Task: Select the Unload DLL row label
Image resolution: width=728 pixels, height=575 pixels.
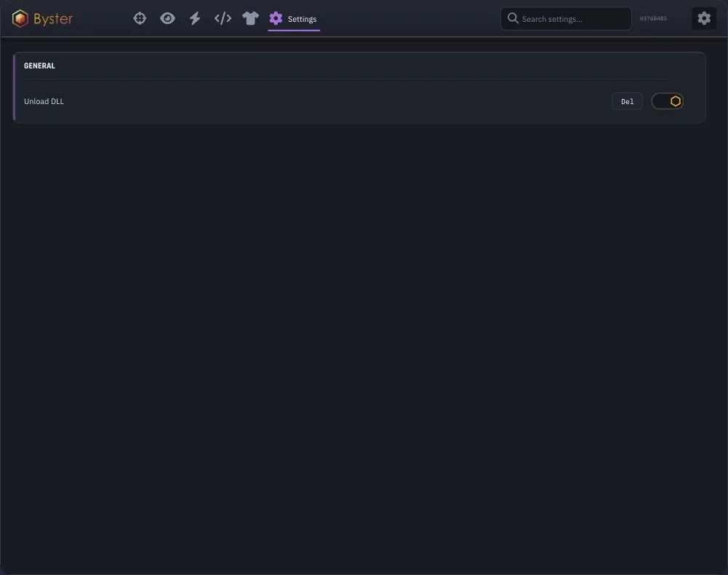Action: [44, 101]
